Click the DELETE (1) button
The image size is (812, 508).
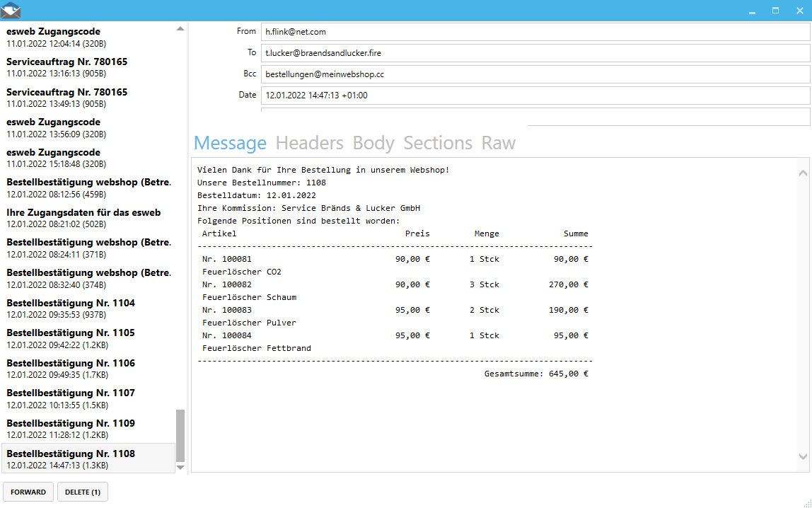point(82,492)
